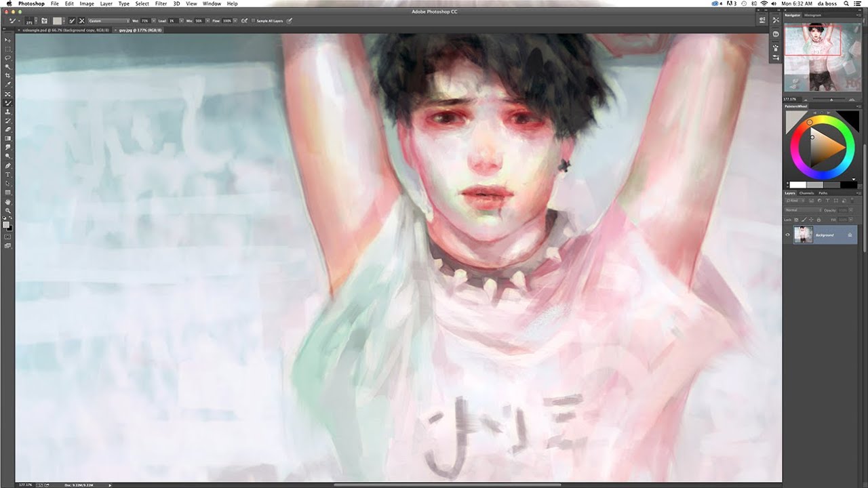Select the History Brush tool
The image size is (868, 488).
click(x=7, y=121)
